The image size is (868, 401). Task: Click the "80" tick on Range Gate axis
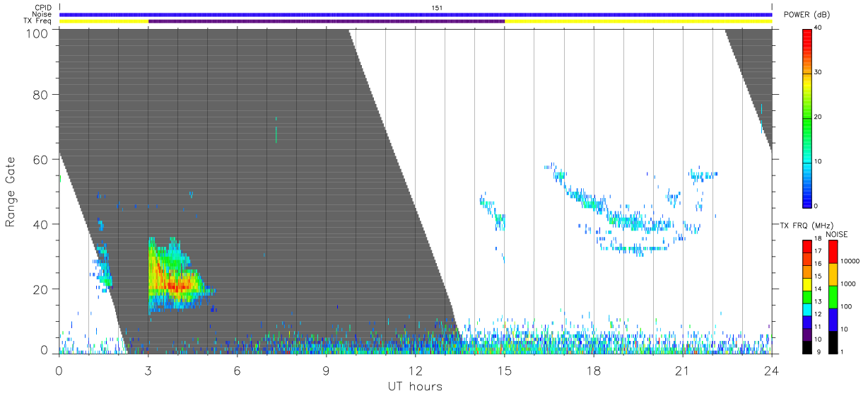40,95
